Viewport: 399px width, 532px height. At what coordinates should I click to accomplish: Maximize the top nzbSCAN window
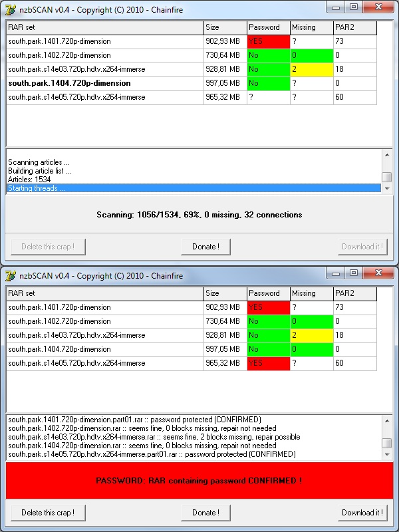tap(354, 7)
